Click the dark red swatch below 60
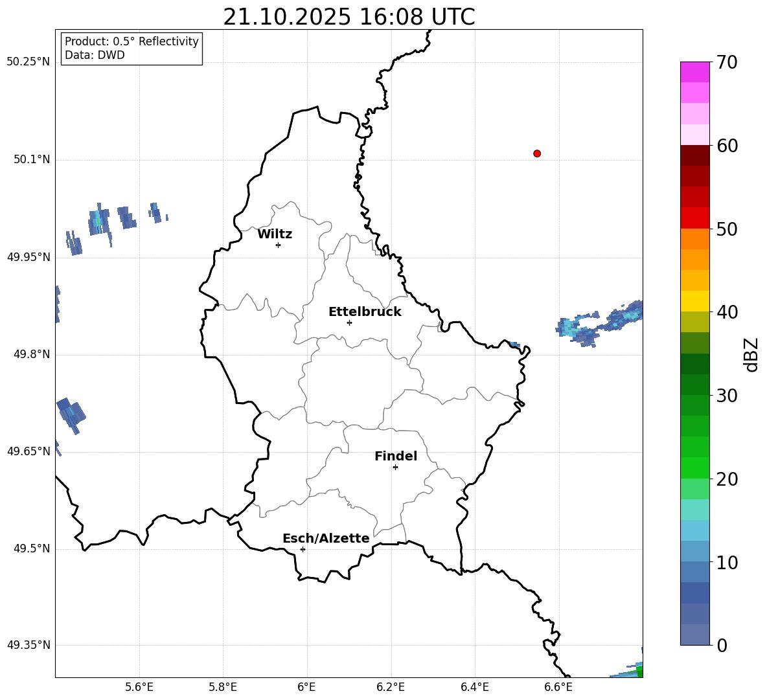This screenshot has width=767, height=700. [695, 155]
